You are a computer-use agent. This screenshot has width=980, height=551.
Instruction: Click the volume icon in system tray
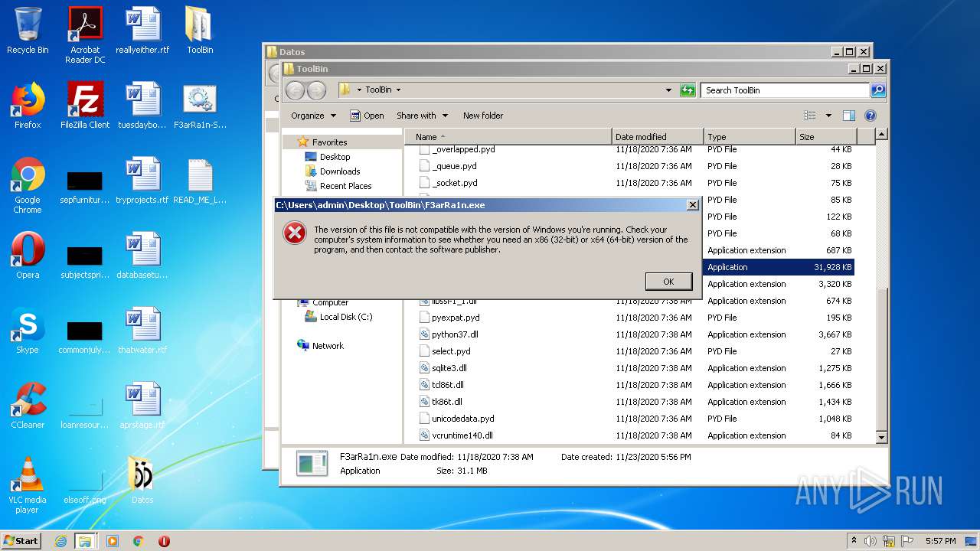870,541
